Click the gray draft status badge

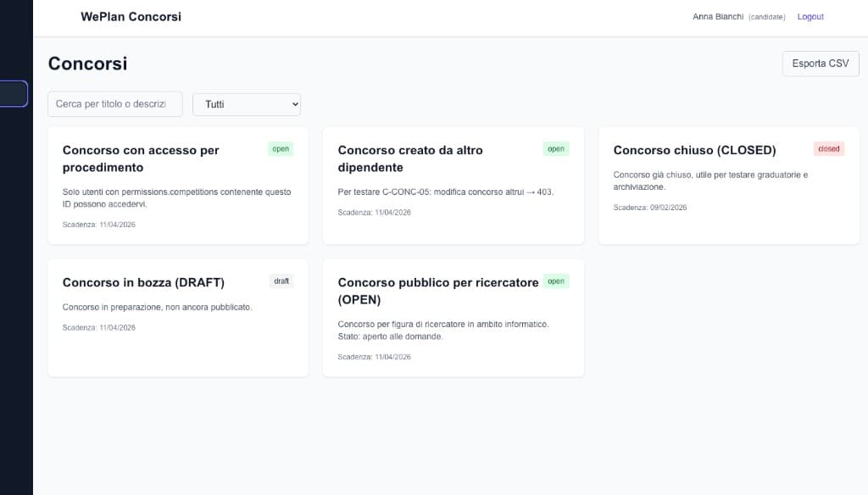coord(281,281)
